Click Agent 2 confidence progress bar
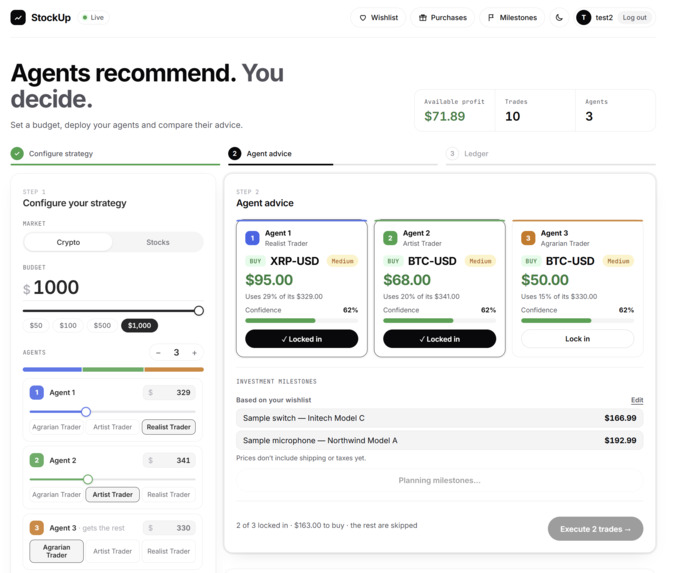This screenshot has height=573, width=675. [x=440, y=321]
